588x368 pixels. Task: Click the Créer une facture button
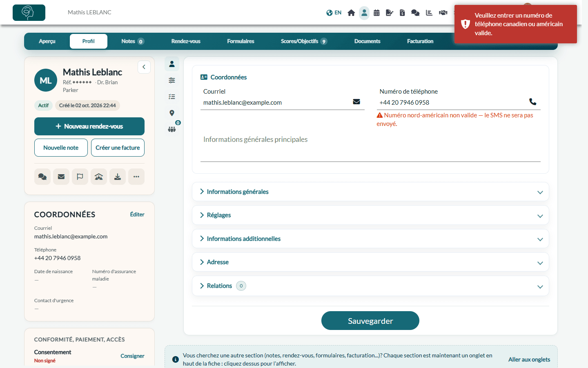(x=118, y=148)
